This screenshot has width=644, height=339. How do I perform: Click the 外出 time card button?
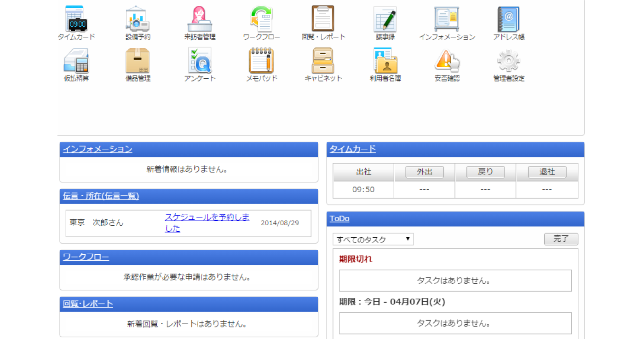click(425, 172)
